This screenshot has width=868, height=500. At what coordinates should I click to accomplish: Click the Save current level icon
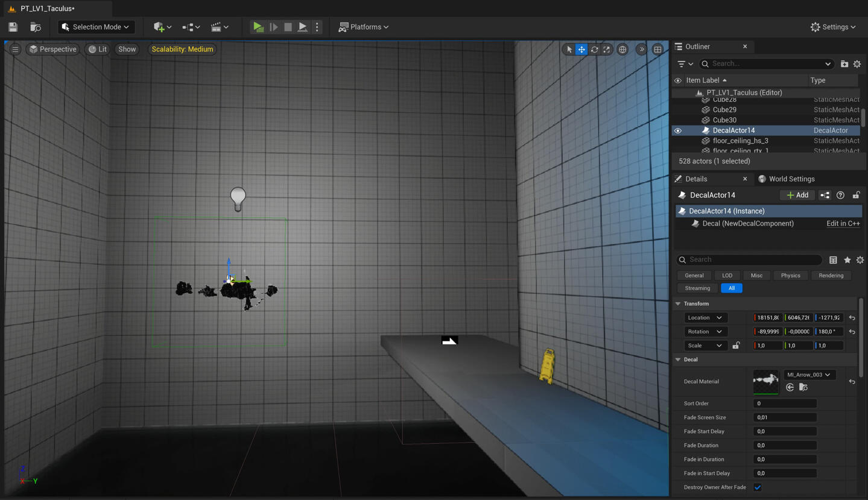click(x=13, y=27)
